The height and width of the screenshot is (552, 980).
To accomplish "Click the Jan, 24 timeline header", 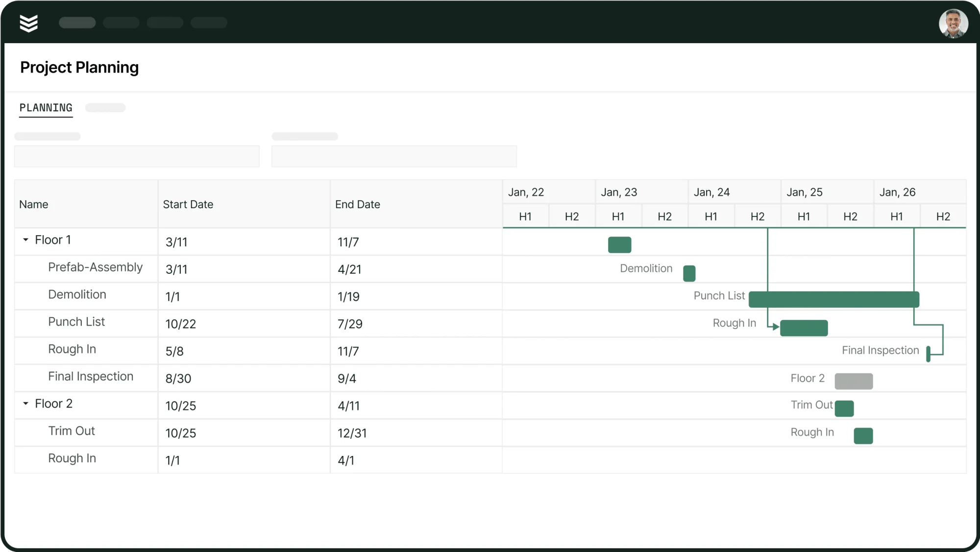I will pyautogui.click(x=711, y=192).
